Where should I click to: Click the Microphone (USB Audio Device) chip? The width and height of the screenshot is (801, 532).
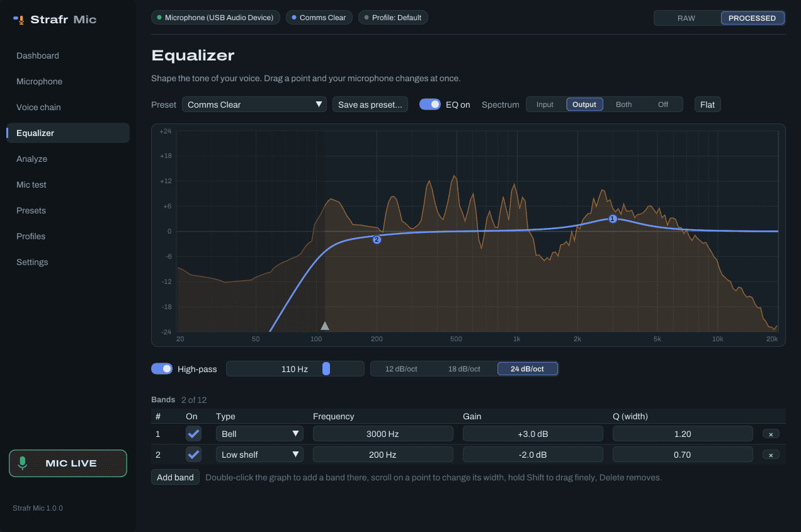click(x=216, y=18)
